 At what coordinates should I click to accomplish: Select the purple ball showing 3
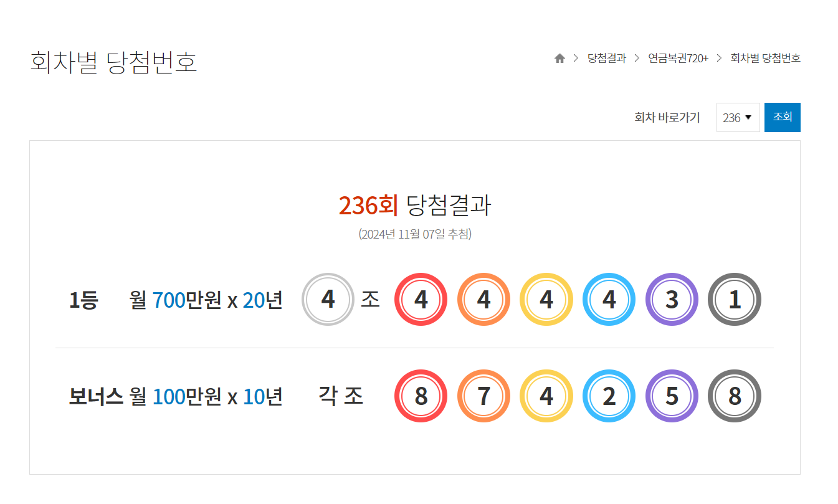pyautogui.click(x=672, y=300)
